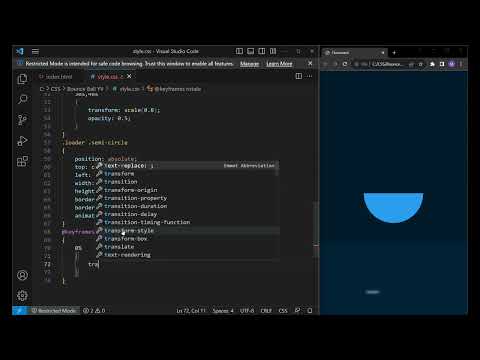
Task: Select text-replace suggestion
Action: tap(187, 166)
